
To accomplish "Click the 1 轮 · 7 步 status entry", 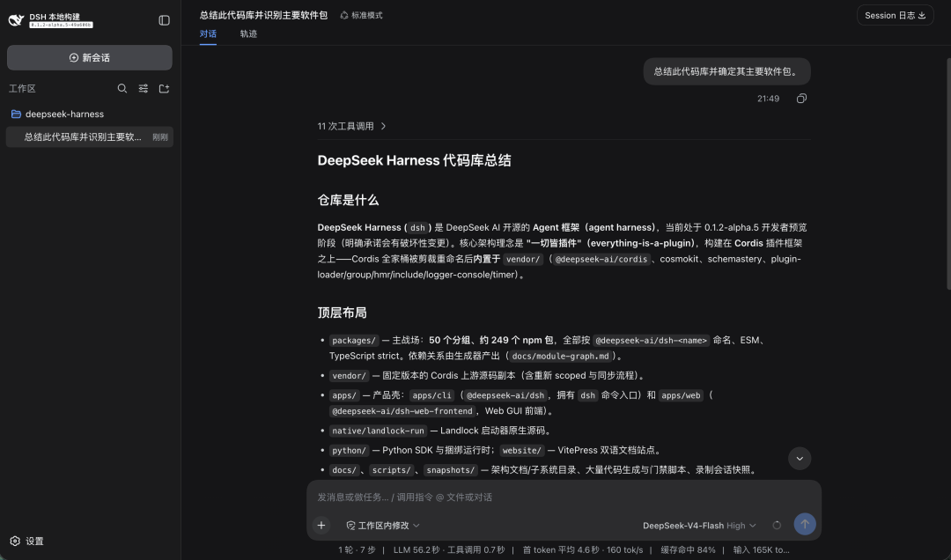I will (x=358, y=550).
